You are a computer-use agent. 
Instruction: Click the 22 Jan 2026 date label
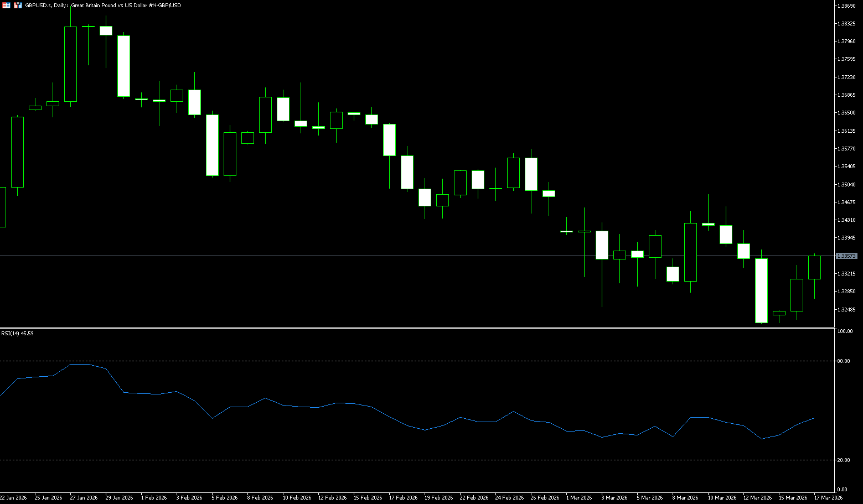click(x=13, y=498)
